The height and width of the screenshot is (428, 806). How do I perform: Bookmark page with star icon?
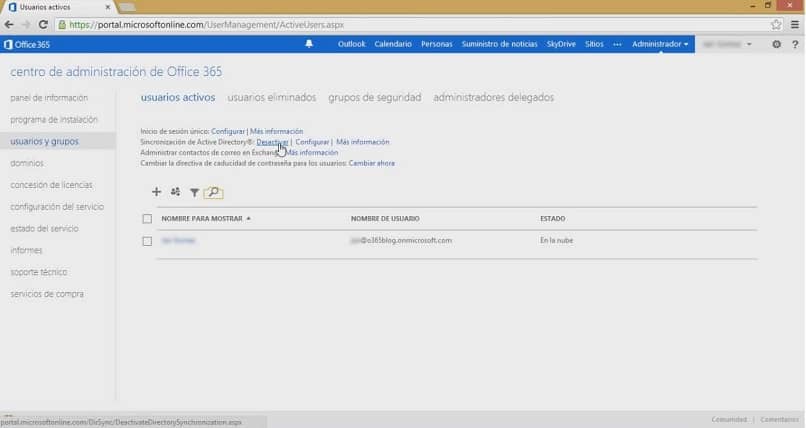point(776,25)
